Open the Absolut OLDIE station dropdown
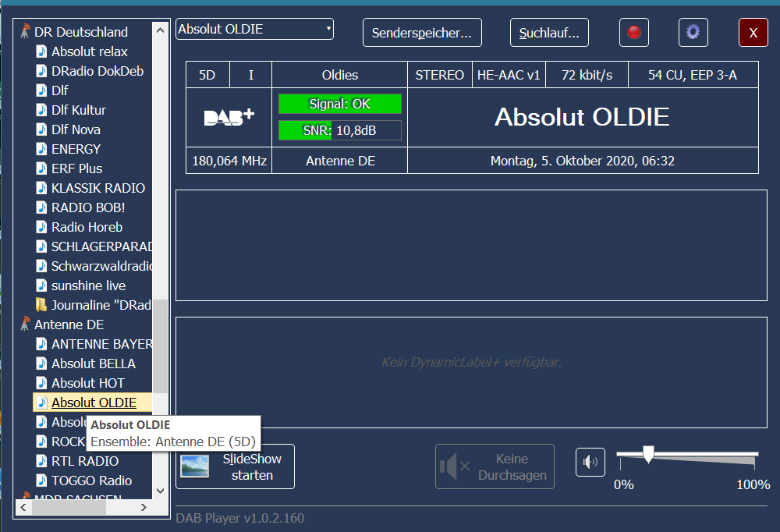The height and width of the screenshot is (532, 780). tap(254, 30)
